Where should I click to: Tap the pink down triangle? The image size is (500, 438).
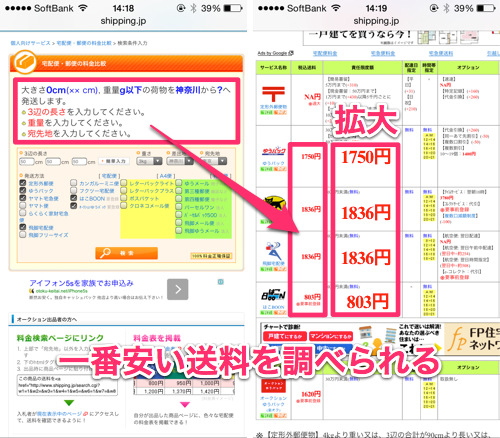point(185,404)
